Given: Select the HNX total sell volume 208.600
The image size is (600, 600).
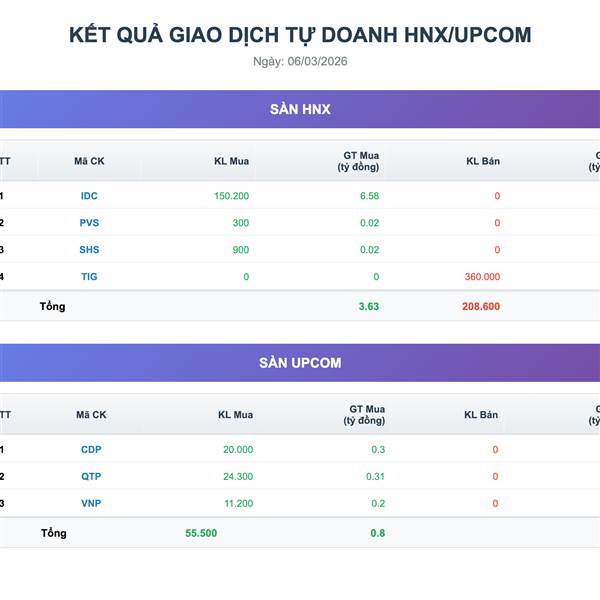Looking at the screenshot, I should (481, 307).
